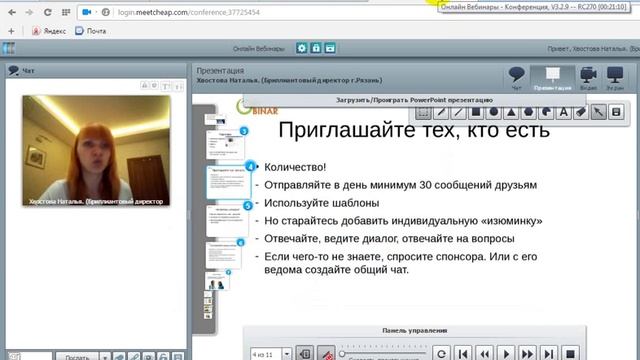Click the Послать send button in chat
Viewport: 640px width, 360px height.
[x=77, y=357]
